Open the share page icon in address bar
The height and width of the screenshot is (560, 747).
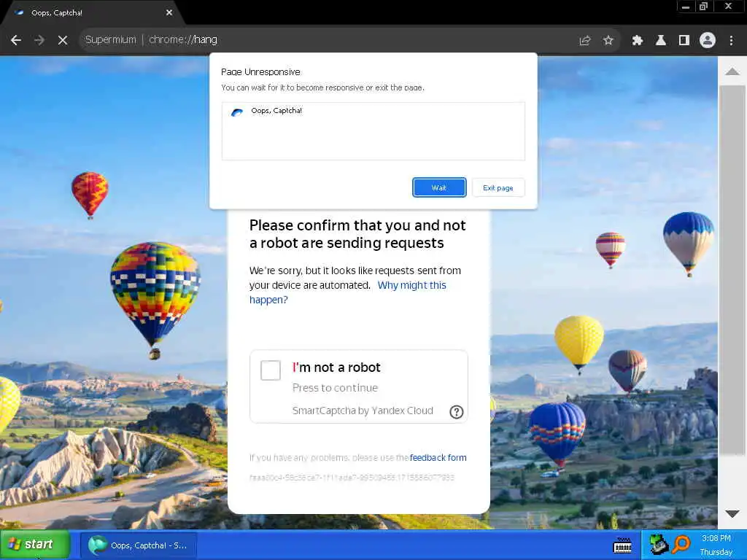click(x=585, y=41)
